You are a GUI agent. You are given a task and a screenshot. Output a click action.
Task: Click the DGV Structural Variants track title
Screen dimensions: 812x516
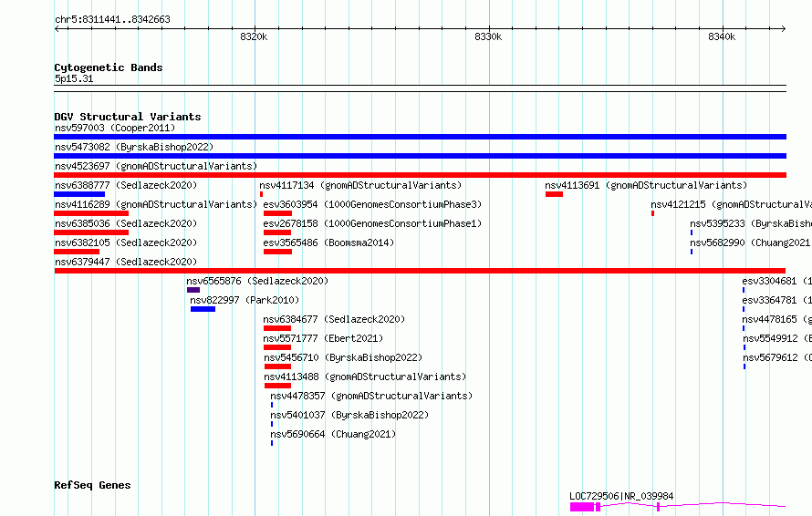pyautogui.click(x=128, y=117)
